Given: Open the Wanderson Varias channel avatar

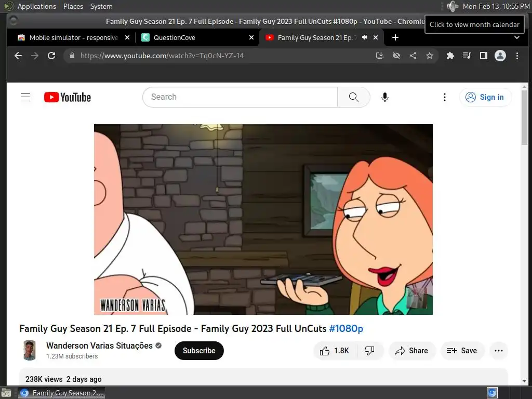Looking at the screenshot, I should pos(30,350).
